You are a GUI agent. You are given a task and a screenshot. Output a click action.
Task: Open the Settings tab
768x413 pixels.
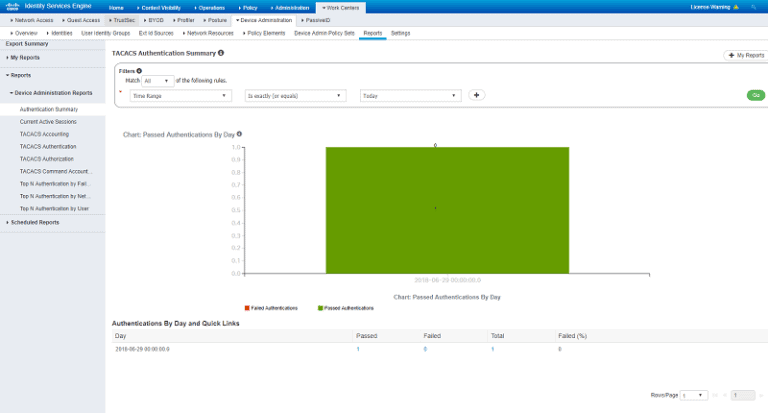pyautogui.click(x=401, y=33)
